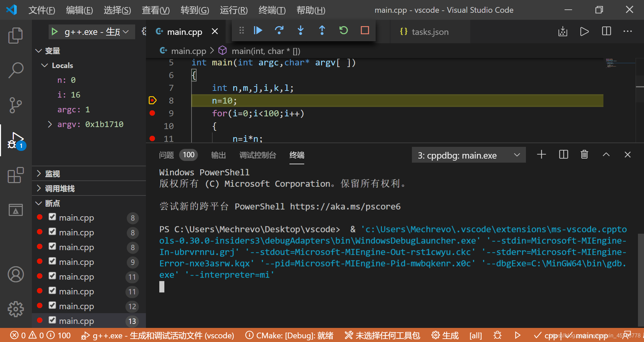Close the terminal panel

point(628,155)
